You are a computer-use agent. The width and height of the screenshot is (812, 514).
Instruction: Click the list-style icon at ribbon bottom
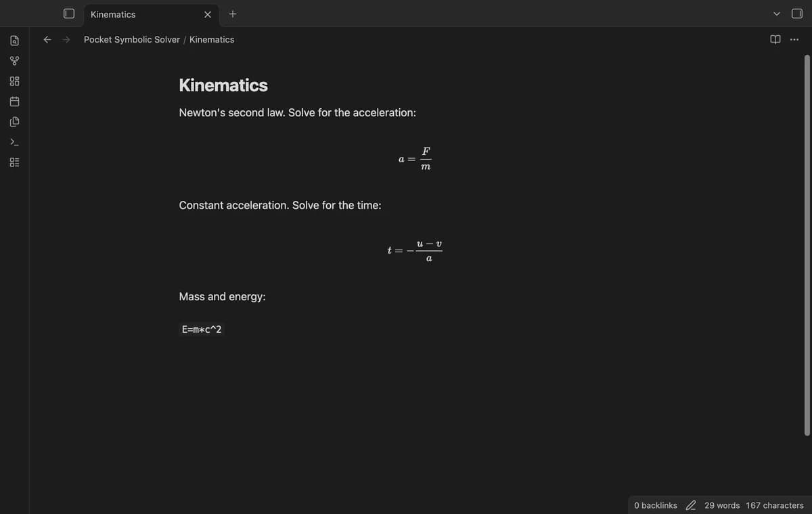pos(14,162)
